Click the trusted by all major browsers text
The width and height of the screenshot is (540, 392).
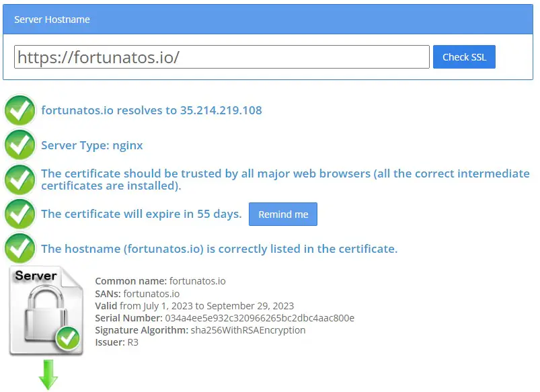[285, 180]
